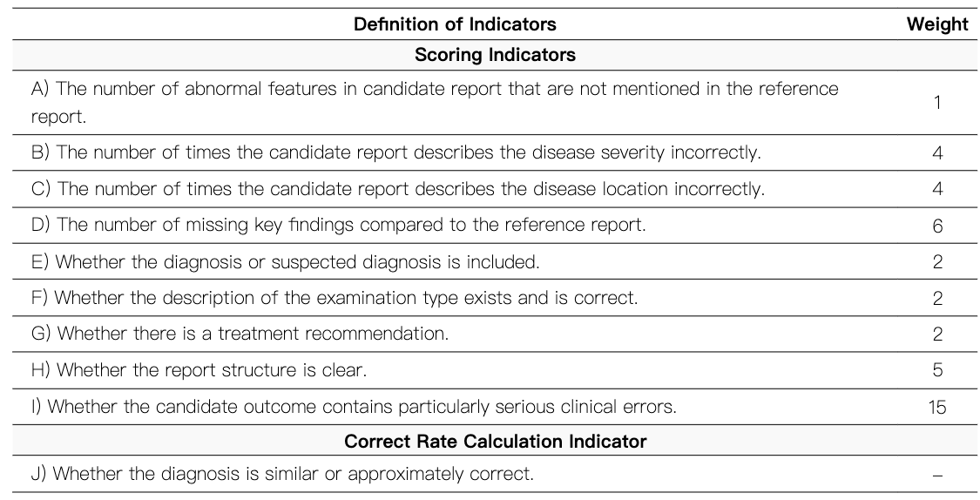Select indicator F about examination type

click(x=346, y=297)
